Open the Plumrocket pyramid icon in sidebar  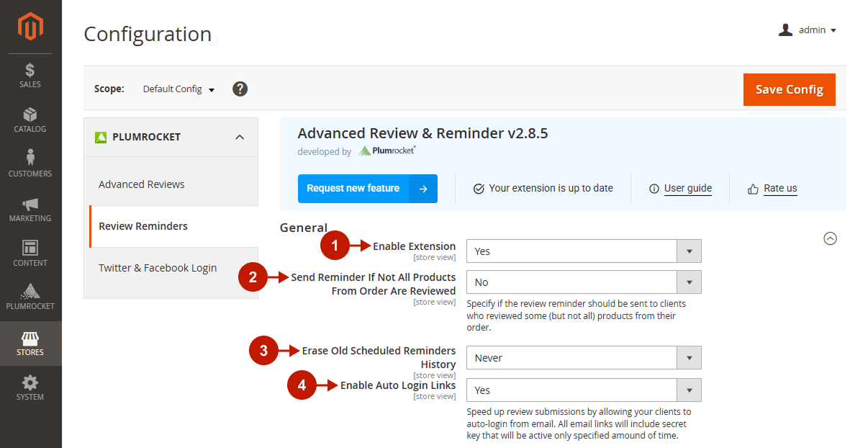tap(30, 291)
